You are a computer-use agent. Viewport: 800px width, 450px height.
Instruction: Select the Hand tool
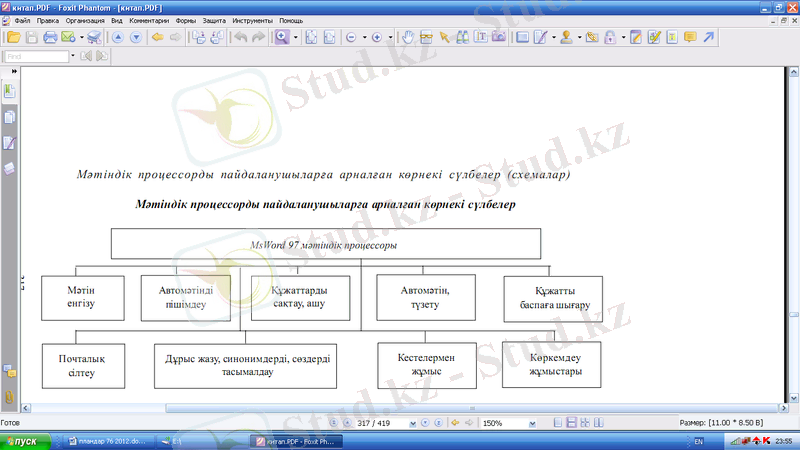pyautogui.click(x=408, y=38)
